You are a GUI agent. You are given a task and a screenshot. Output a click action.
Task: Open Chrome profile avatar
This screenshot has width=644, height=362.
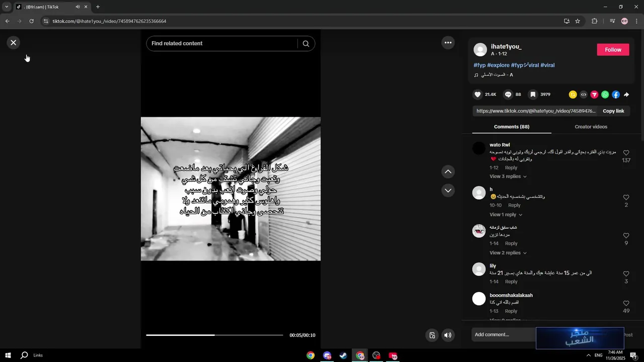(x=624, y=21)
